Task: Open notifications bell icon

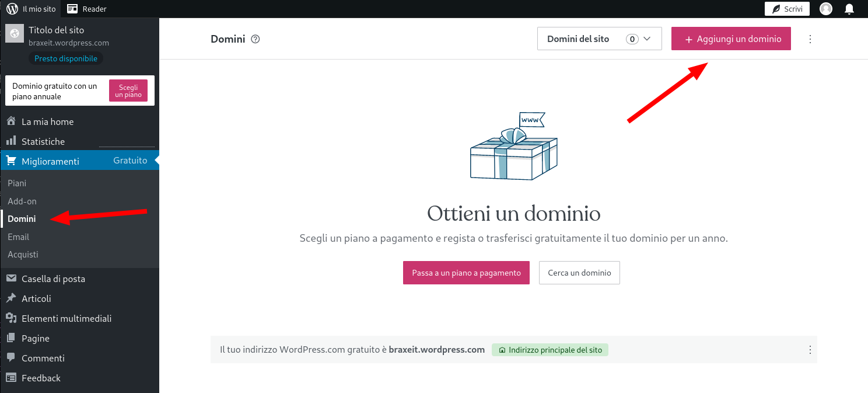Action: point(849,9)
